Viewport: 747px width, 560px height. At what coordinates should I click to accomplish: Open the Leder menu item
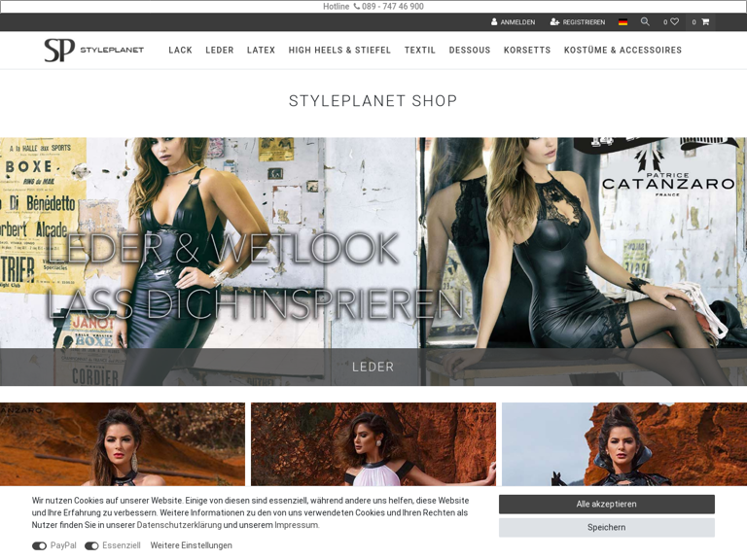pyautogui.click(x=220, y=50)
